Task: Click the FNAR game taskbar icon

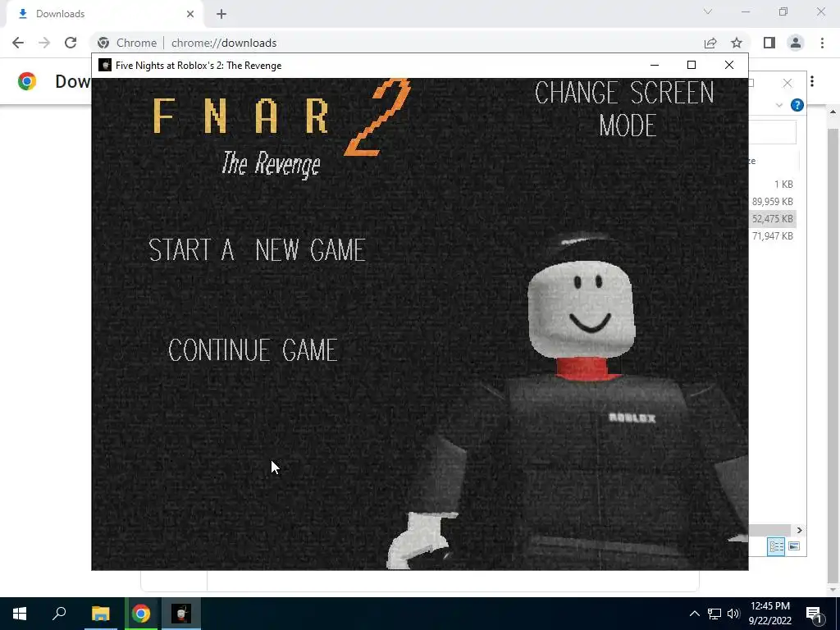Action: click(x=181, y=614)
